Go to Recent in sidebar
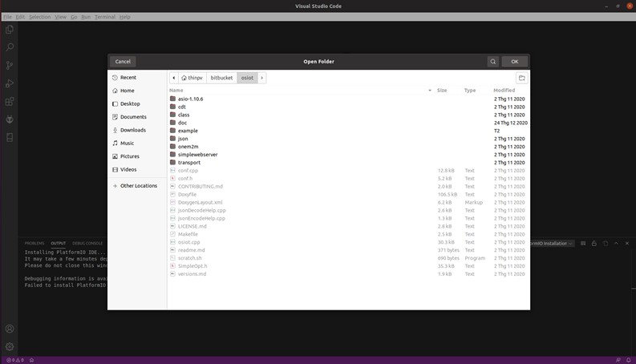 137,78
